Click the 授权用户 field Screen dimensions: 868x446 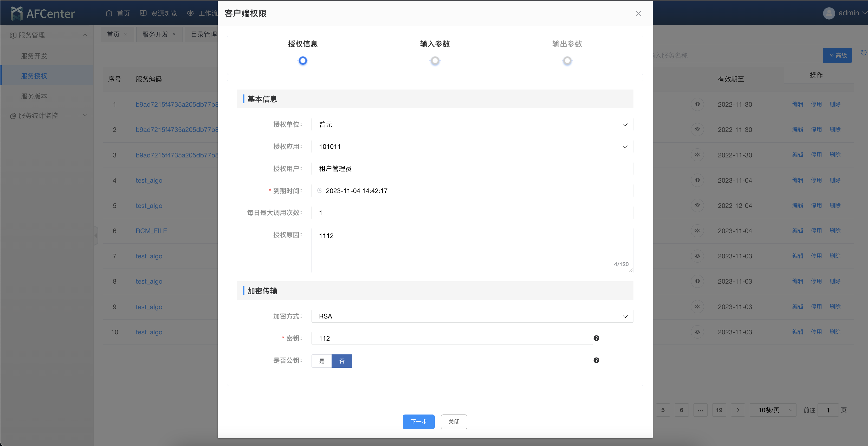pyautogui.click(x=472, y=169)
